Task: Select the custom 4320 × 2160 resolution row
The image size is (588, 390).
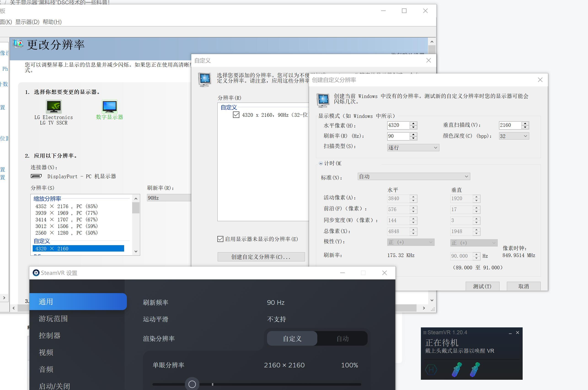Action: click(x=78, y=249)
